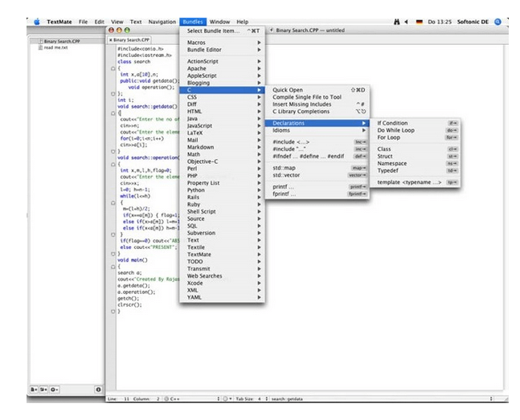Viewport: 520px width, 420px height.
Task: Click the document proxy icon in the window title
Action: [x=272, y=31]
